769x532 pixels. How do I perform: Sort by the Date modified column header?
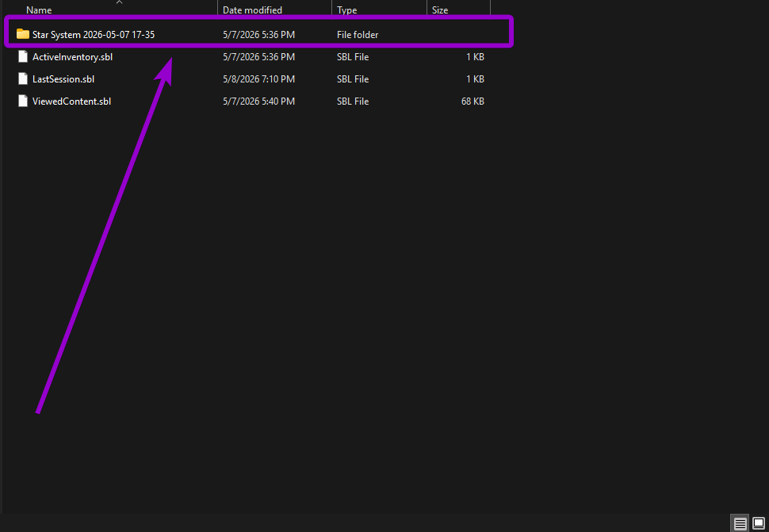252,10
